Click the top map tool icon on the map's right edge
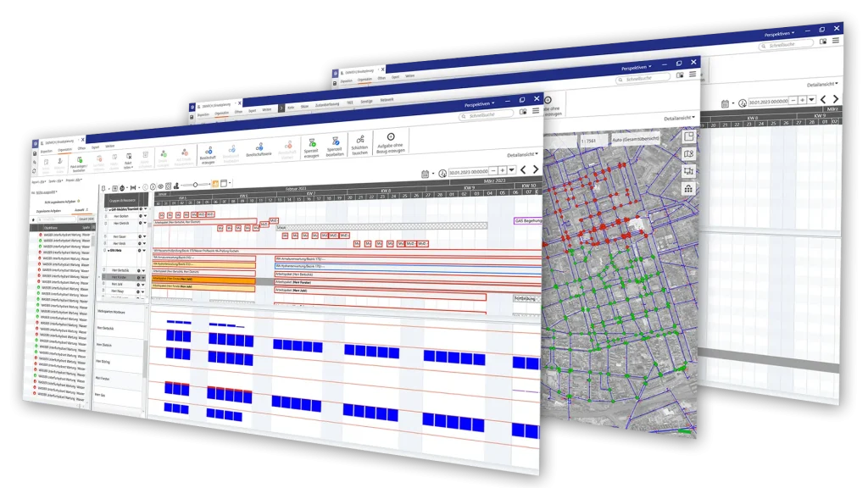Image resolution: width=868 pixels, height=488 pixels. (688, 138)
